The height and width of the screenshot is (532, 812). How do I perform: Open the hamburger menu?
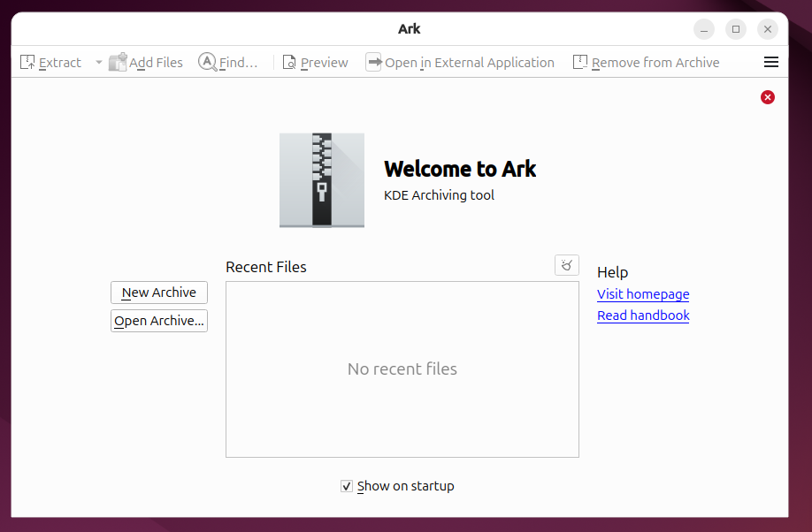point(770,63)
